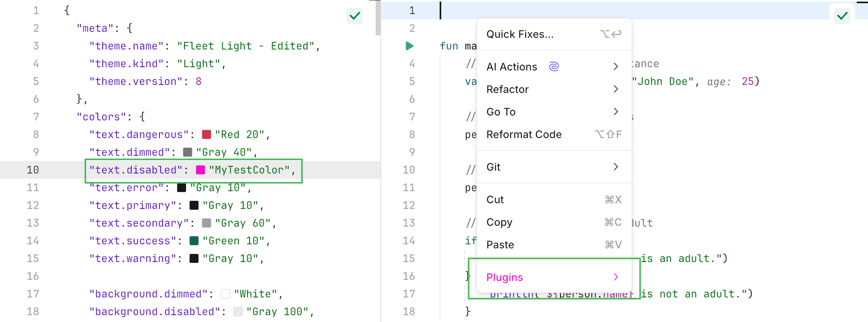
Task: Open the Gray 60 swatch for text.secondary
Action: point(207,223)
